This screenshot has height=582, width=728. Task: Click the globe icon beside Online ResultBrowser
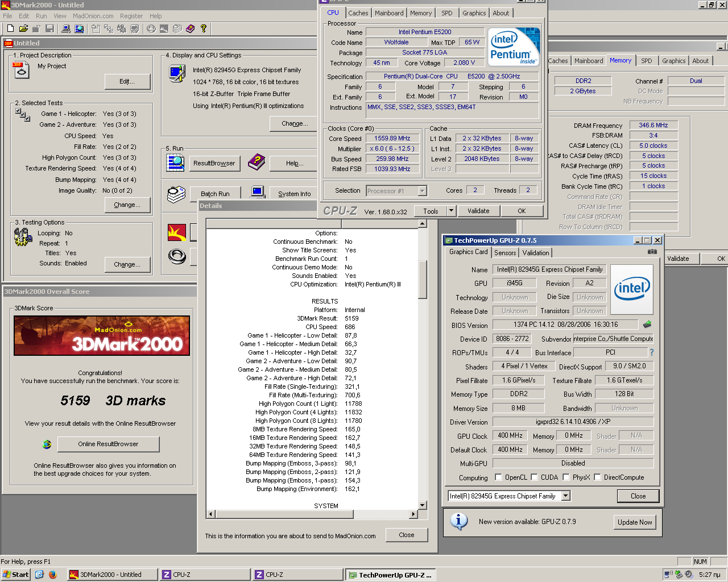47,444
